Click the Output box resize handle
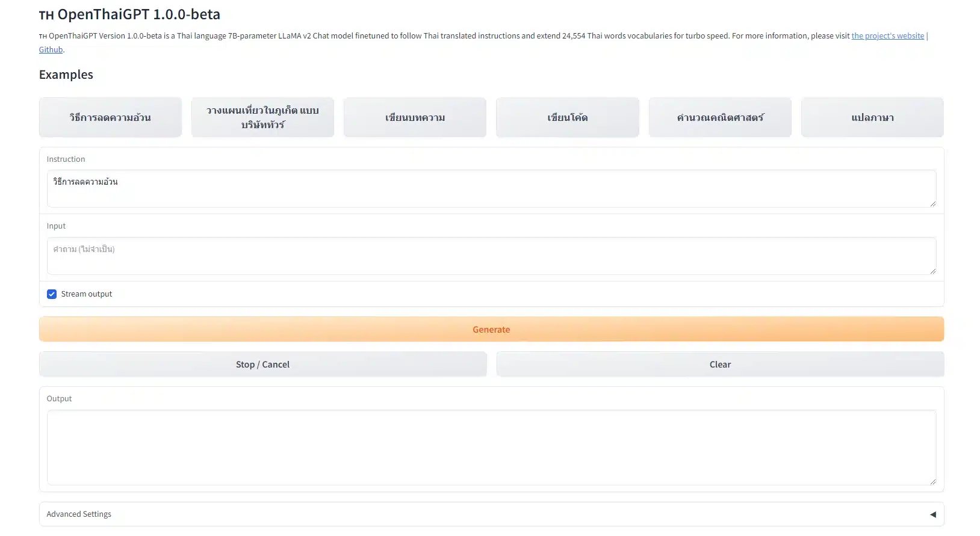The image size is (980, 536). (932, 481)
